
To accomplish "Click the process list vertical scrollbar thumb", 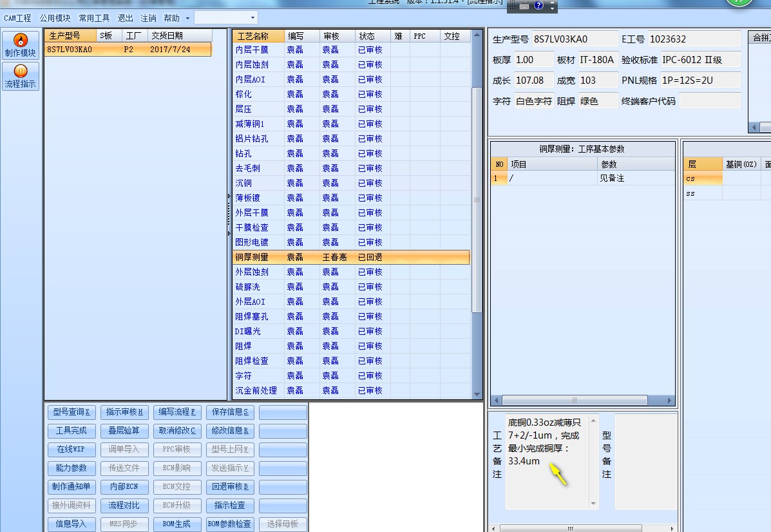I will click(x=477, y=200).
